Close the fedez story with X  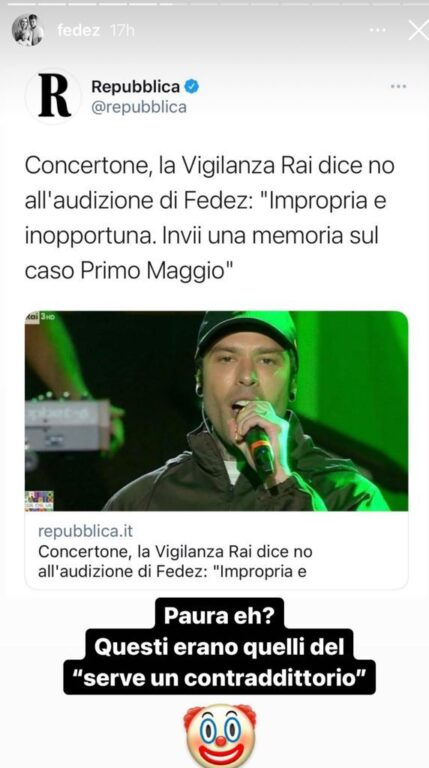pos(418,30)
